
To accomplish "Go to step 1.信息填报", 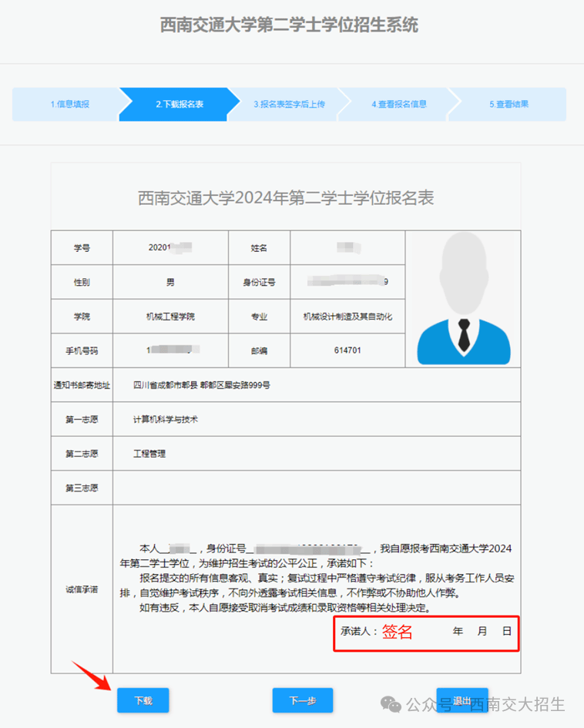I will point(69,104).
